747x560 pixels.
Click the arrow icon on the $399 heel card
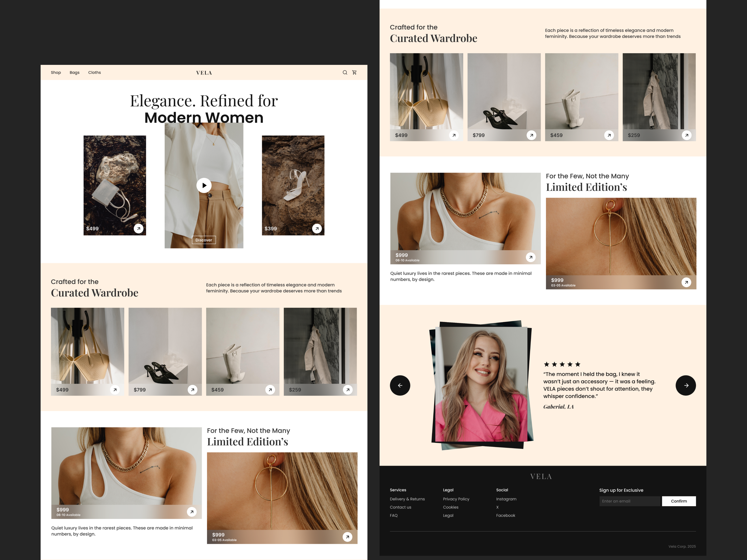tap(317, 229)
